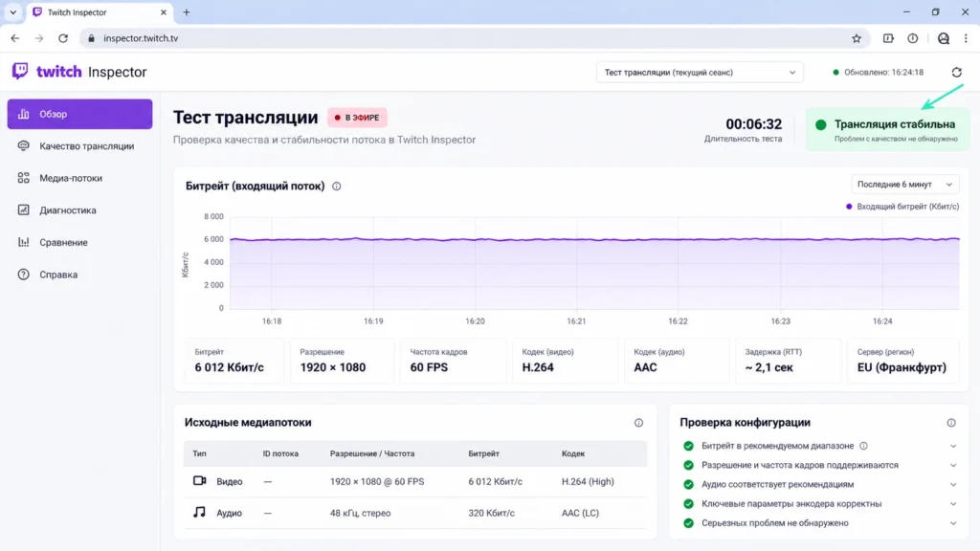Screen dimensions: 980x551
Task: Bookmark page with the star icon
Action: point(857,38)
